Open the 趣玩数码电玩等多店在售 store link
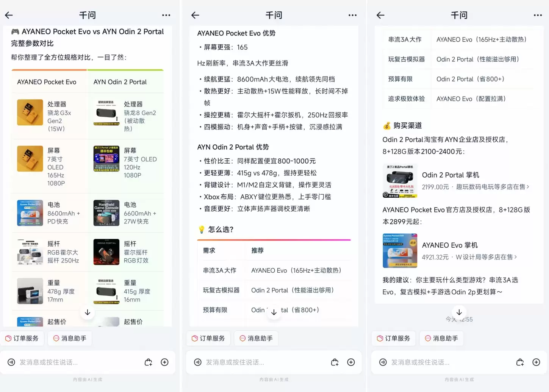This screenshot has width=549, height=392. point(493,187)
